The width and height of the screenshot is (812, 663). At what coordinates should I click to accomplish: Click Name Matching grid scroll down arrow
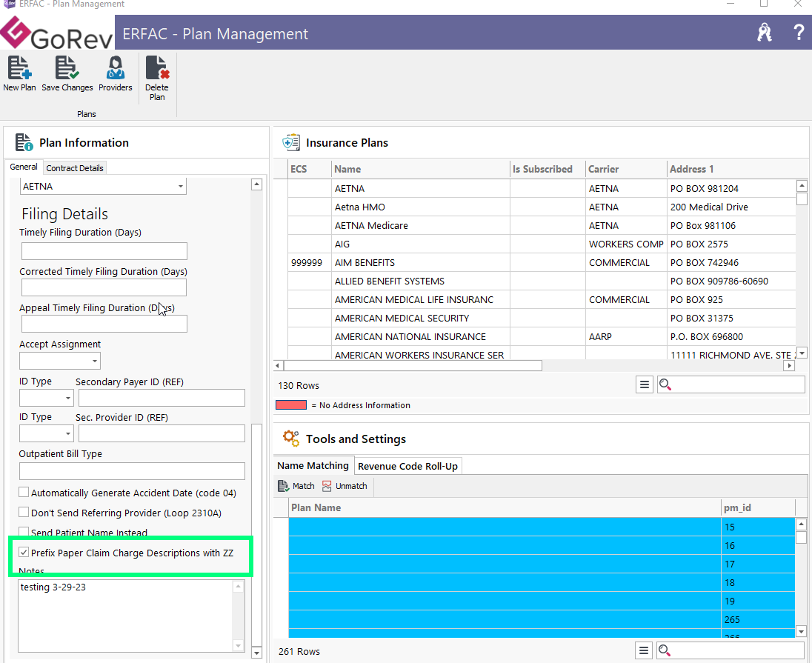pos(801,631)
